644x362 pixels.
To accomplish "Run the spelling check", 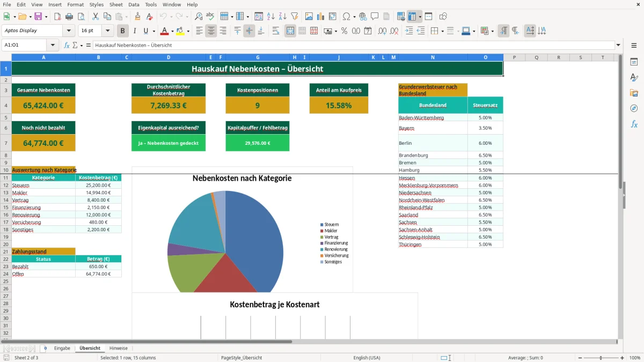I will point(210,17).
